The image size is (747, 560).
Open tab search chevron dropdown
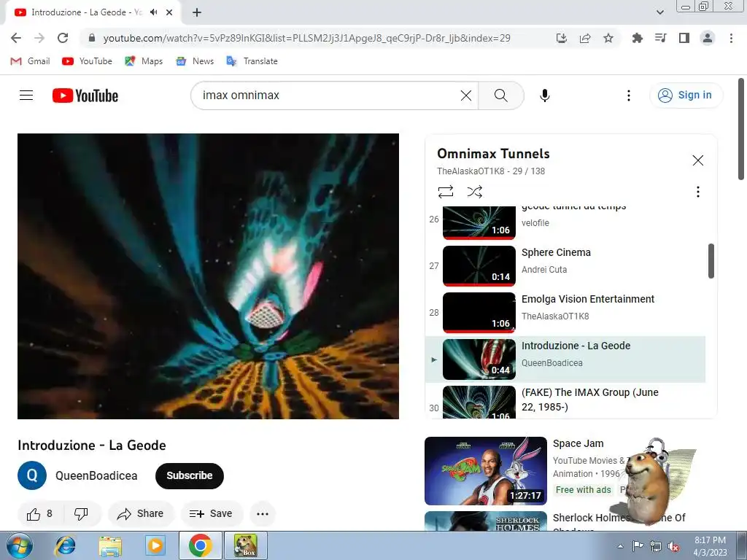click(x=659, y=12)
